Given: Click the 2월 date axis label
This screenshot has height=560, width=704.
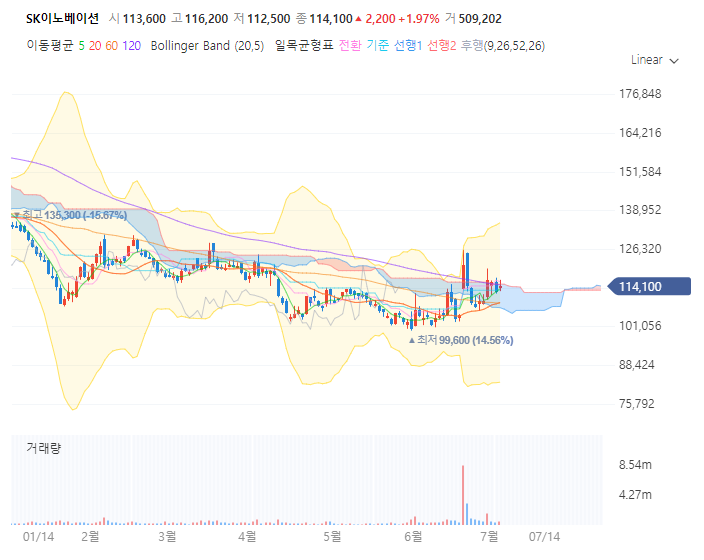Looking at the screenshot, I should pos(90,536).
